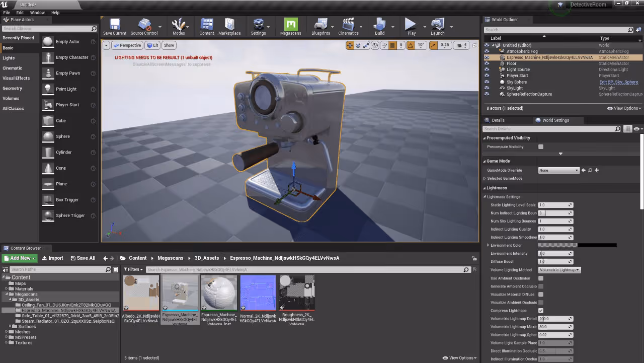Uncheck Compress Lightmaps in World Settings
644x363 pixels.
point(541,310)
